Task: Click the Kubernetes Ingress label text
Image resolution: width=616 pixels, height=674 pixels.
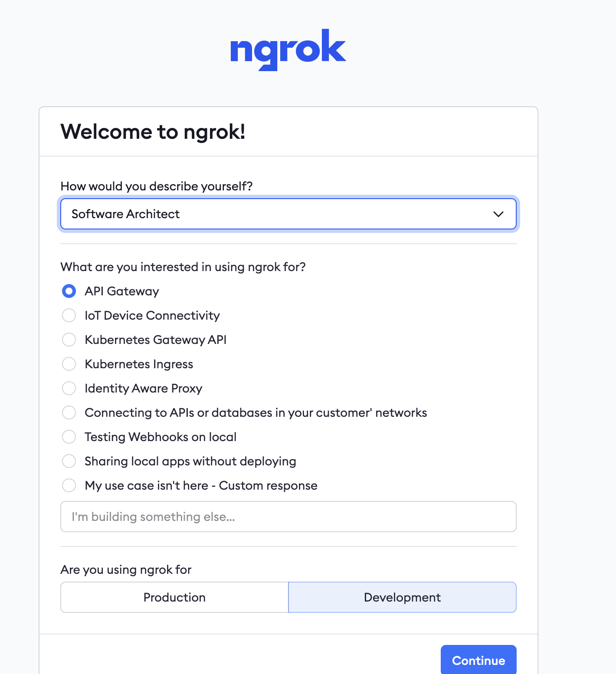Action: pyautogui.click(x=139, y=364)
